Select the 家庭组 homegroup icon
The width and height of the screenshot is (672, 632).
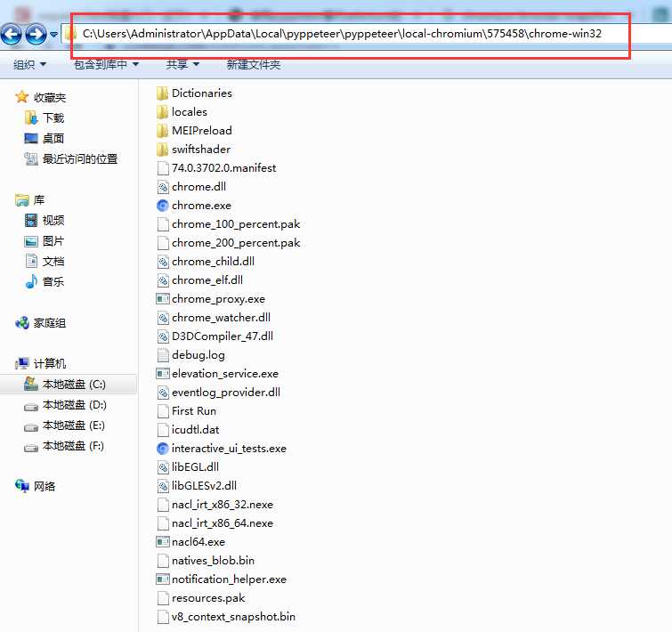click(x=22, y=323)
